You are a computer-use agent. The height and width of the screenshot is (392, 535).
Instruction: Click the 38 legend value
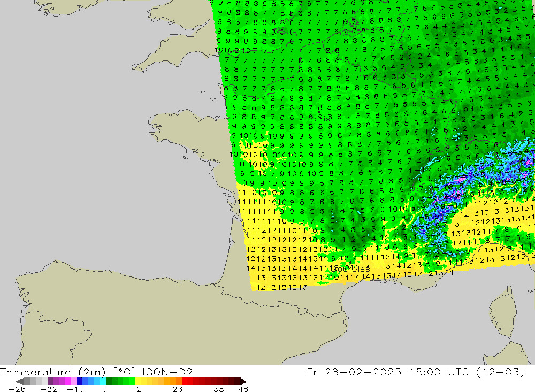coord(219,389)
